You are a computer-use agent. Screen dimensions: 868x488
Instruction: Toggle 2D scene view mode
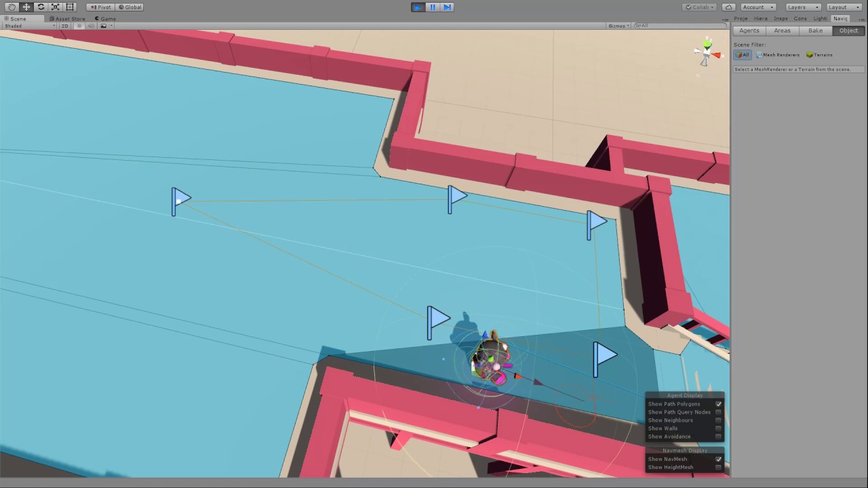65,26
